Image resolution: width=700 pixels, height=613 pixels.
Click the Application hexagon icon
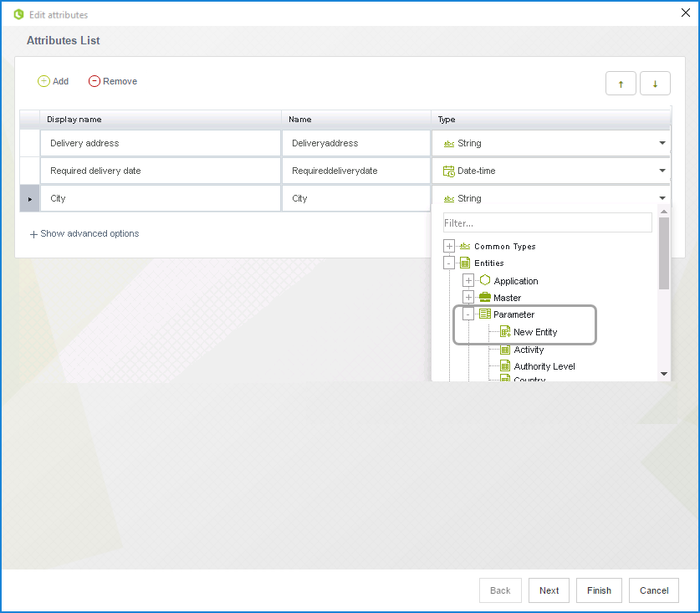(x=485, y=280)
